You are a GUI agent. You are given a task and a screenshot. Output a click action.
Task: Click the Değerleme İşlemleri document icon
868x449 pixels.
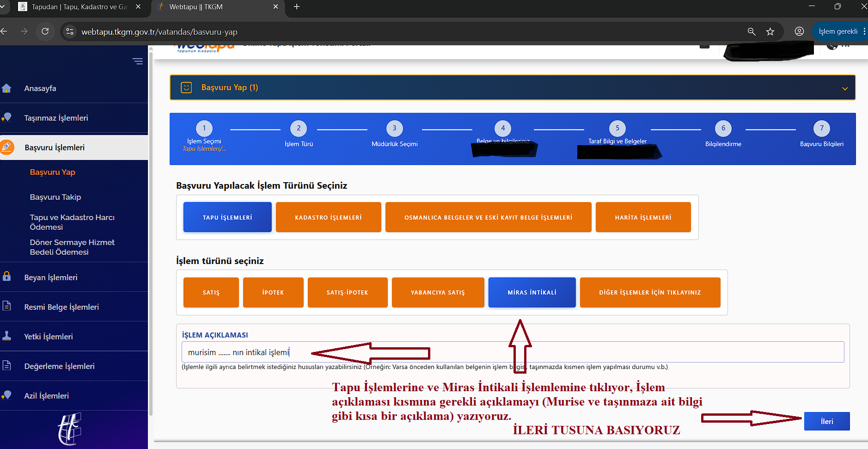tap(6, 365)
